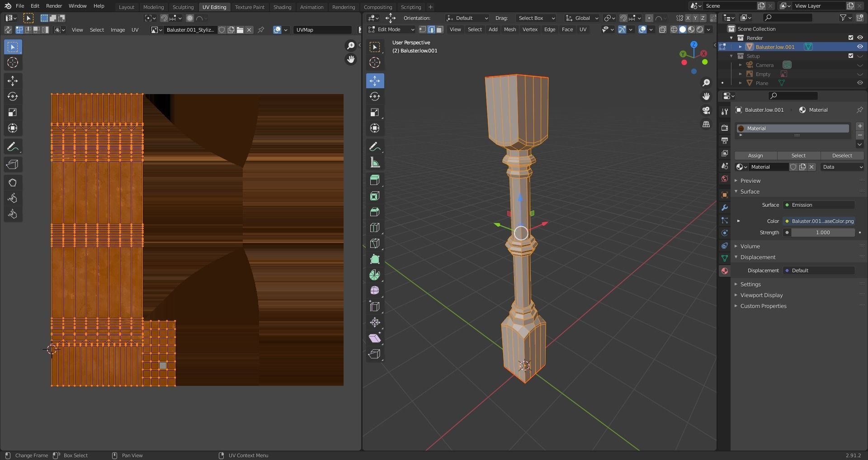Viewport: 868px width, 460px height.
Task: Select the Knife tool
Action: [375, 243]
